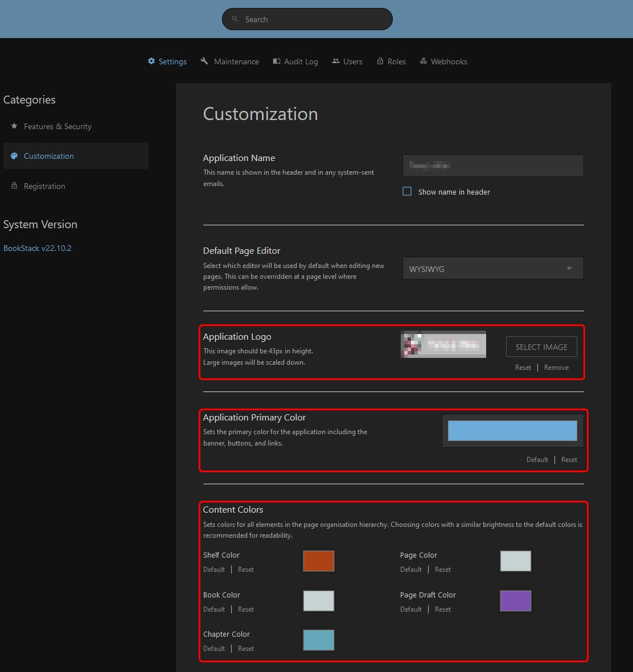Screen dimensions: 633x672
Task: Click the Application Name input field
Action: (x=493, y=166)
